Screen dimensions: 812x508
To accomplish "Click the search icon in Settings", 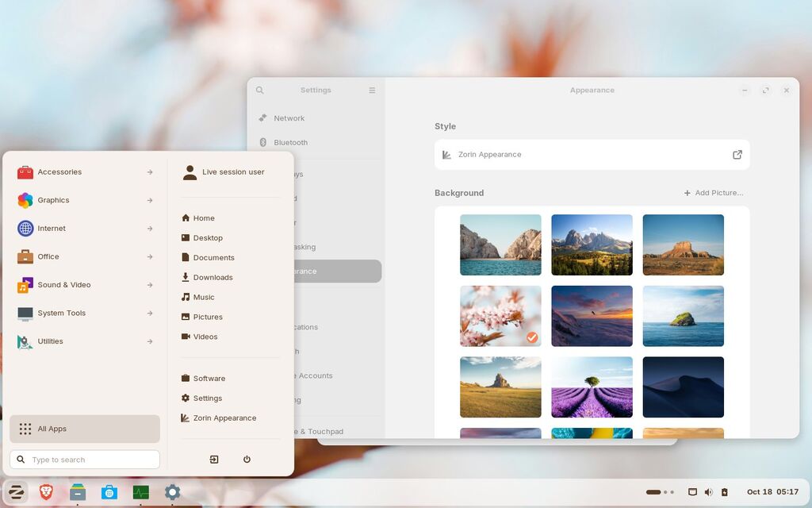I will point(260,90).
